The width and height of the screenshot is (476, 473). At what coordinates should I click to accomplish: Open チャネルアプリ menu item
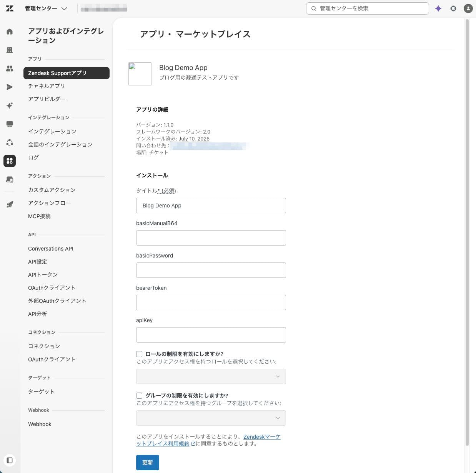pos(47,86)
